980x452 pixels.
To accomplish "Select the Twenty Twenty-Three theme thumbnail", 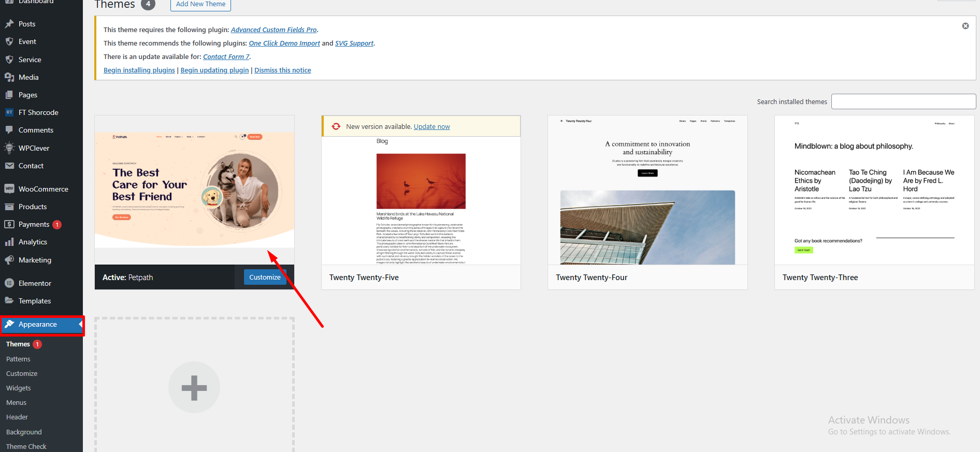I will pos(874,190).
